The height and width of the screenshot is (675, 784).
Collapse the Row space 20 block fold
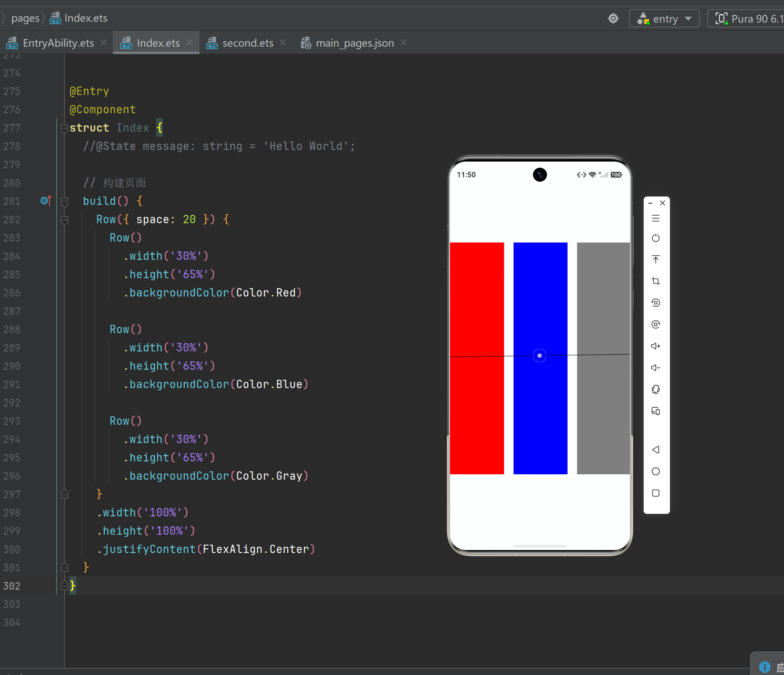pyautogui.click(x=64, y=220)
